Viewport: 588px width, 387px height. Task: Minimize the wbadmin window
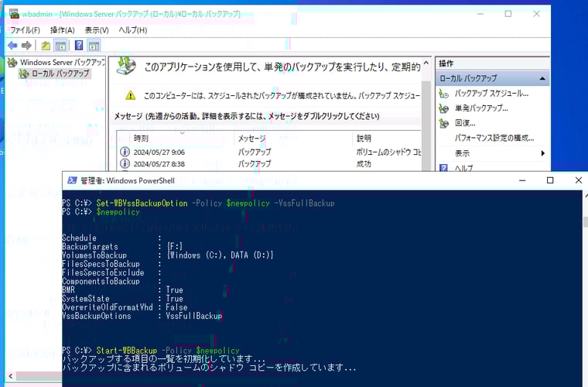click(x=480, y=14)
